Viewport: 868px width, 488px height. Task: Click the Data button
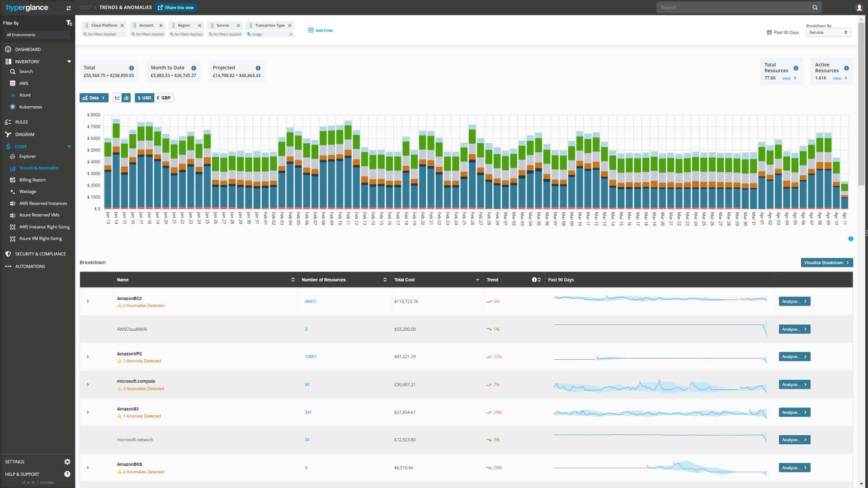[x=94, y=98]
